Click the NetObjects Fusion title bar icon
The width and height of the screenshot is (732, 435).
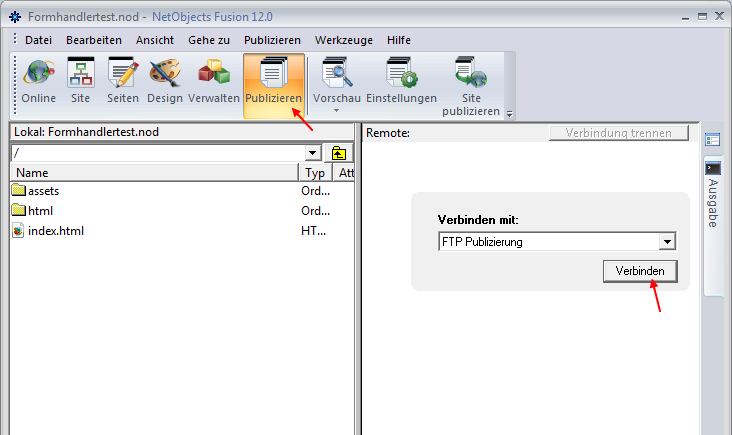pos(15,17)
